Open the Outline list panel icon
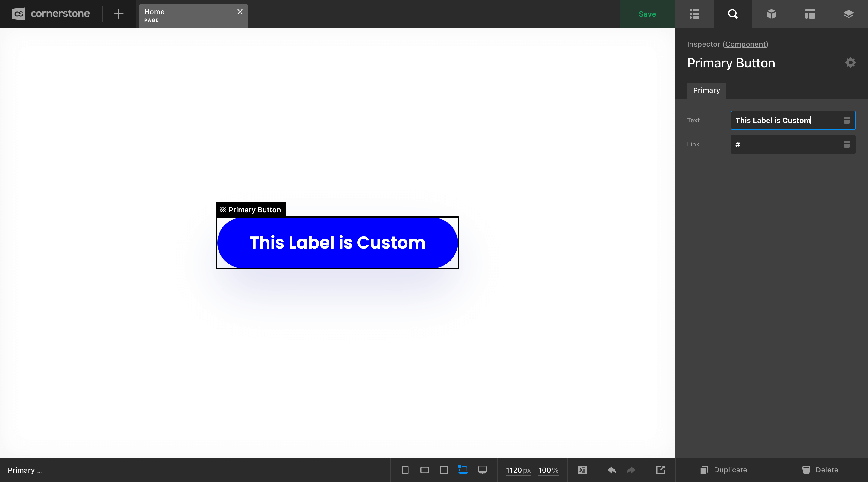Image resolution: width=868 pixels, height=482 pixels. pos(694,14)
